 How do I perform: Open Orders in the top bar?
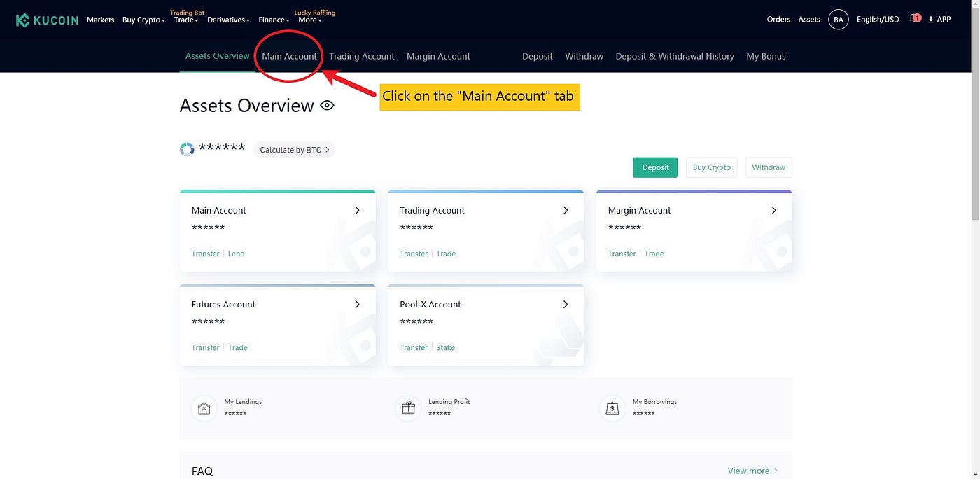778,20
